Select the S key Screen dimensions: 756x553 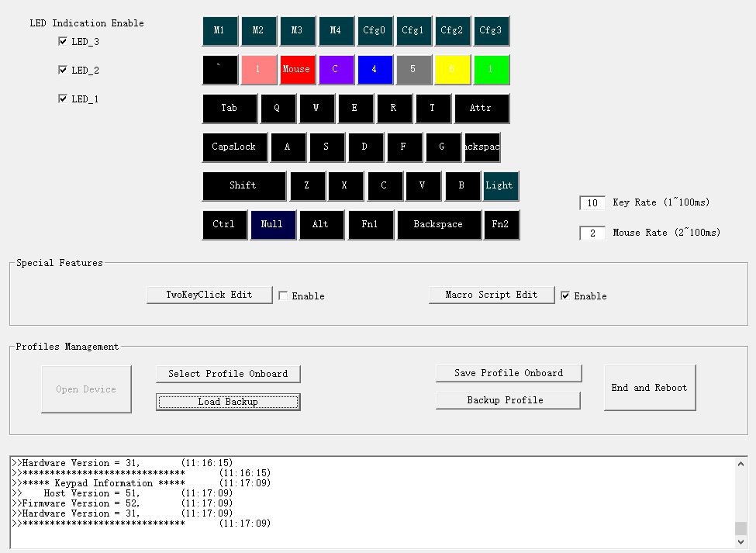(327, 147)
